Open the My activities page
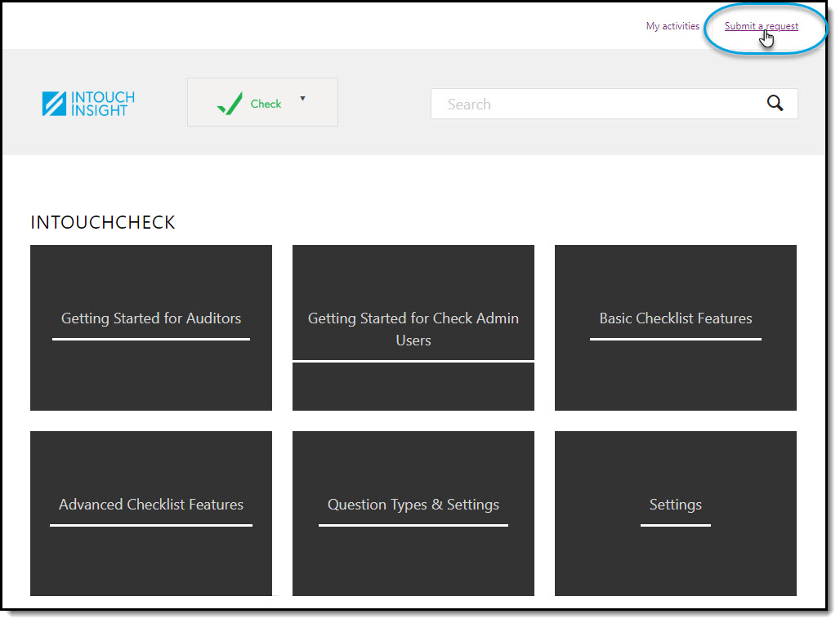 tap(672, 25)
